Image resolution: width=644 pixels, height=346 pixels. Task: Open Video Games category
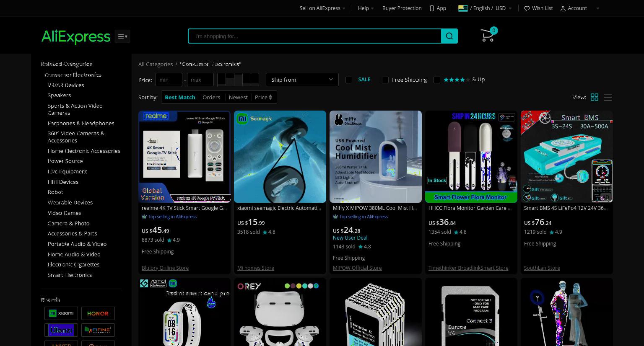64,213
